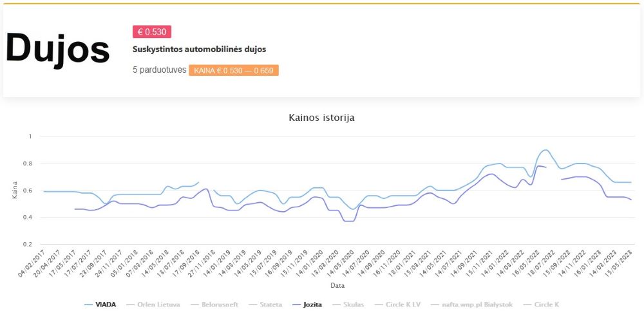Click the large Dujos heading

(57, 49)
